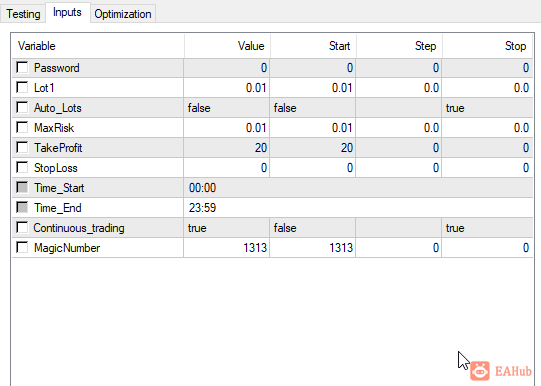The image size is (541, 386).
Task: Select the Lot1 Step cell 0.0
Action: [x=399, y=88]
